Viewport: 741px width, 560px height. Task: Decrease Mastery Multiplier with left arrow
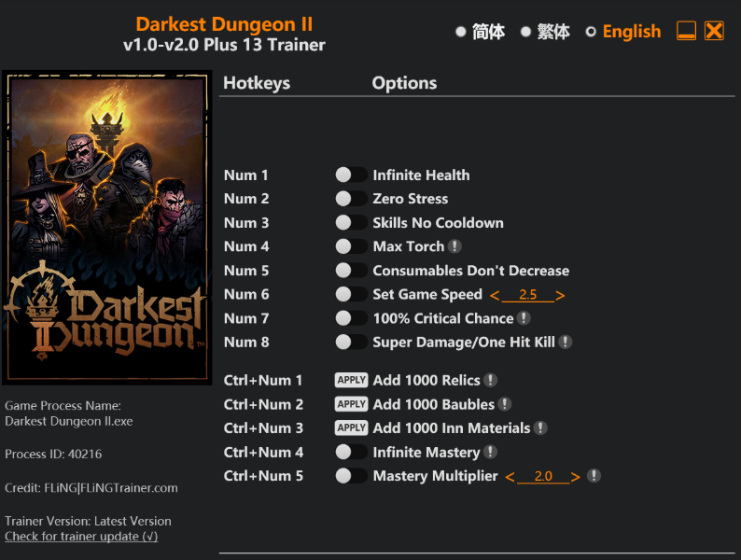(x=510, y=477)
